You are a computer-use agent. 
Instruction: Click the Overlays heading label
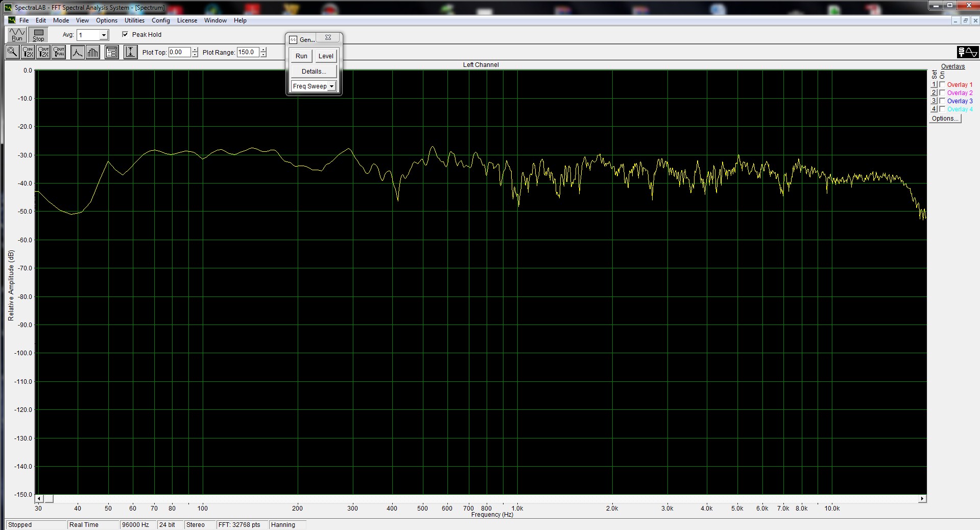pyautogui.click(x=953, y=66)
